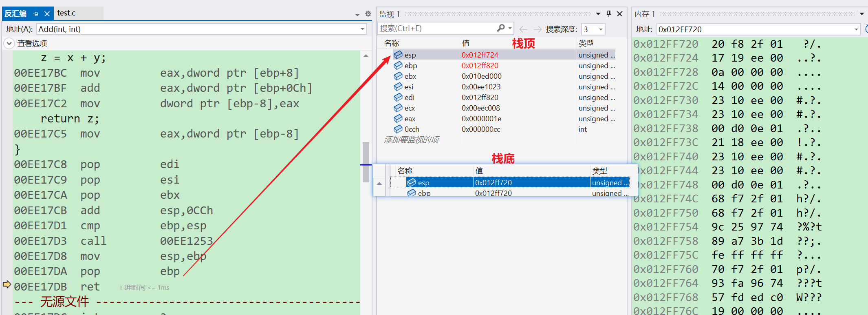The image size is (868, 315).
Task: Open the address combo box dropdown
Action: 362,29
